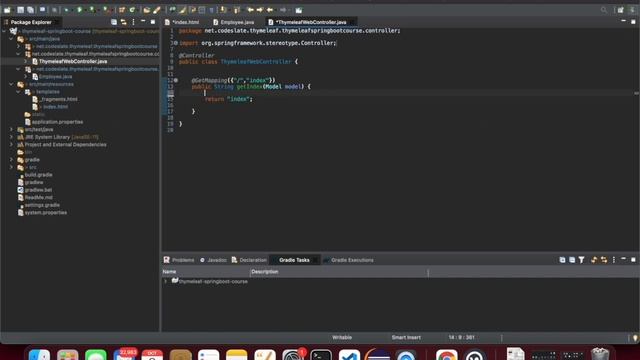
Task: Collapse the thymeleaf-springboot-course project node
Action: (4, 31)
